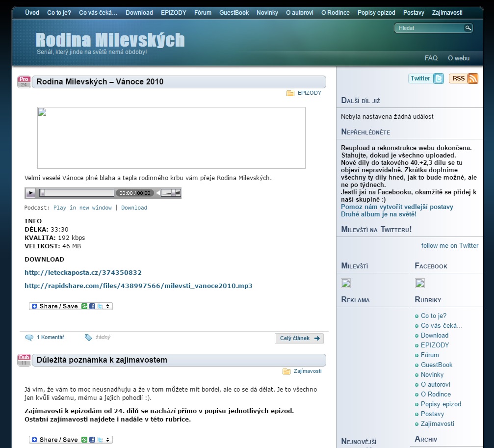Open the rapidshare.com download link
494x448 pixels.
138,286
